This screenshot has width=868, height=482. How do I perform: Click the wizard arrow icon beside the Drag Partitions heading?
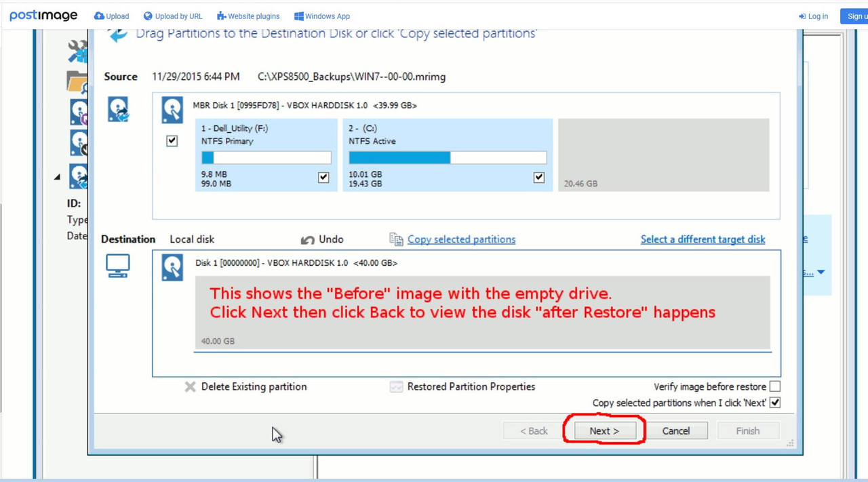click(117, 34)
